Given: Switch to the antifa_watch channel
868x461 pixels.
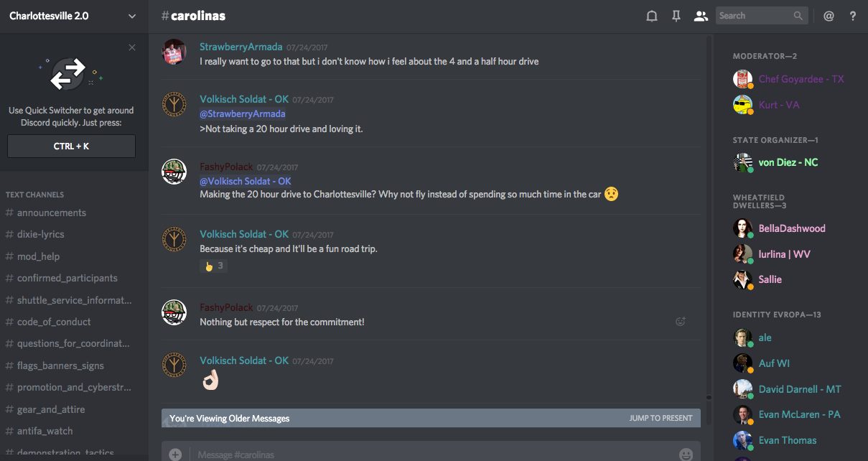Looking at the screenshot, I should pyautogui.click(x=45, y=431).
